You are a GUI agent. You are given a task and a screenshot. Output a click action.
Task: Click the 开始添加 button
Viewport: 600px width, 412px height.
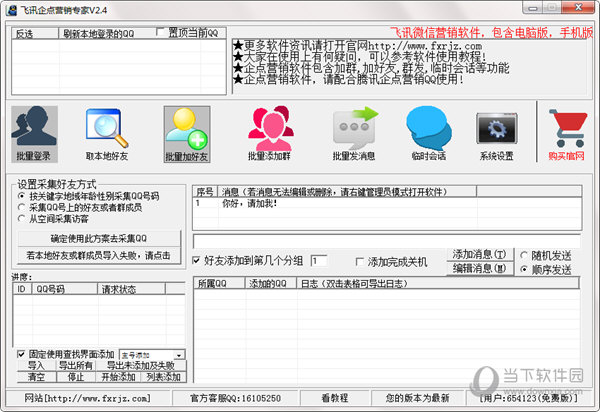[x=118, y=377]
